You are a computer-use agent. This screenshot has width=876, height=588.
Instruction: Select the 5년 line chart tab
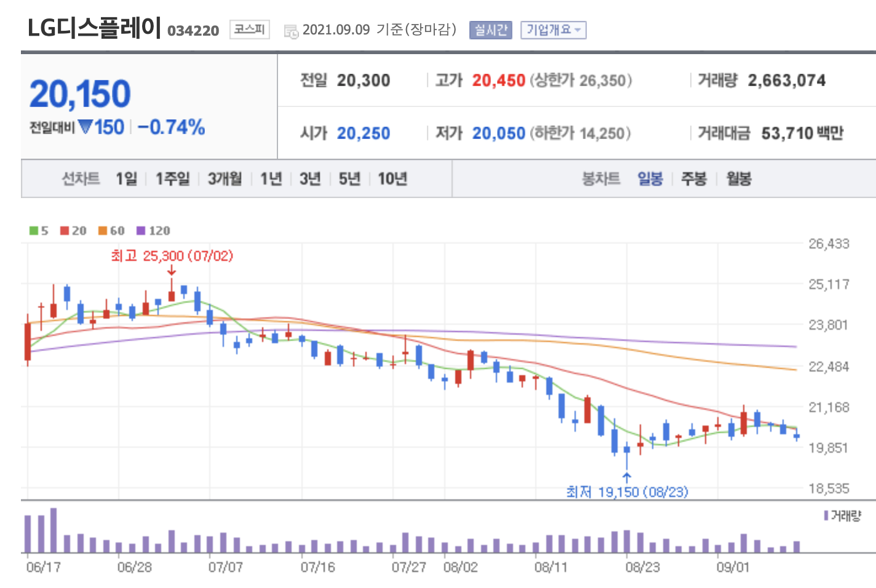click(349, 179)
